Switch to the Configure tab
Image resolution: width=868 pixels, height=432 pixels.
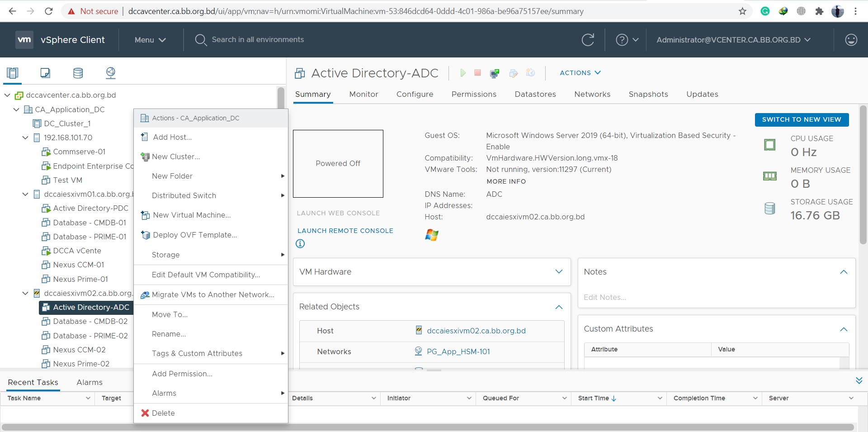tap(415, 94)
